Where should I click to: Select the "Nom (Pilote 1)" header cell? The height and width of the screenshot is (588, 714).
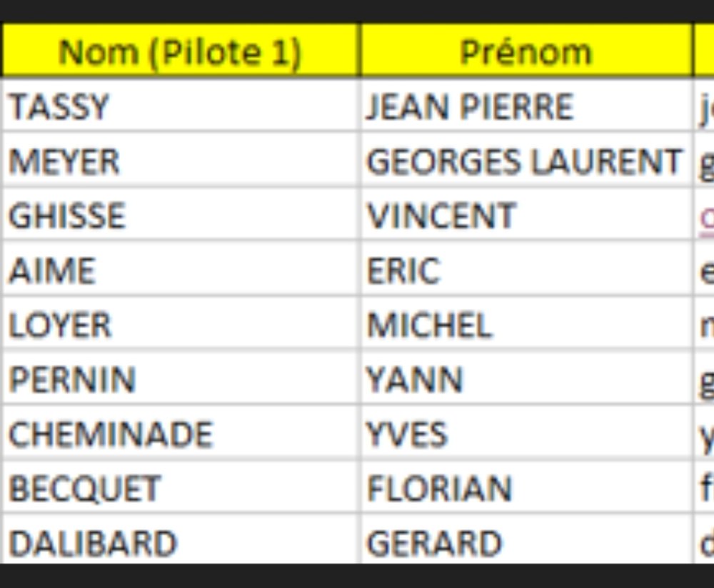(x=180, y=51)
